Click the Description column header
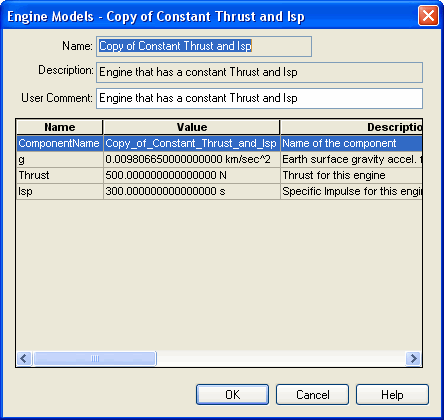The width and height of the screenshot is (444, 420). coord(351,127)
